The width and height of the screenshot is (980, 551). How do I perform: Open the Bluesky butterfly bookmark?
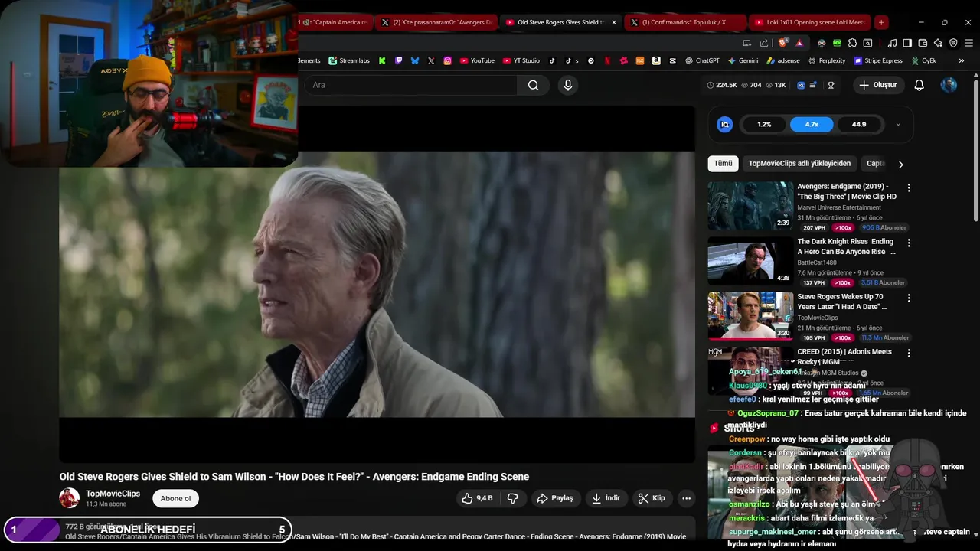414,60
